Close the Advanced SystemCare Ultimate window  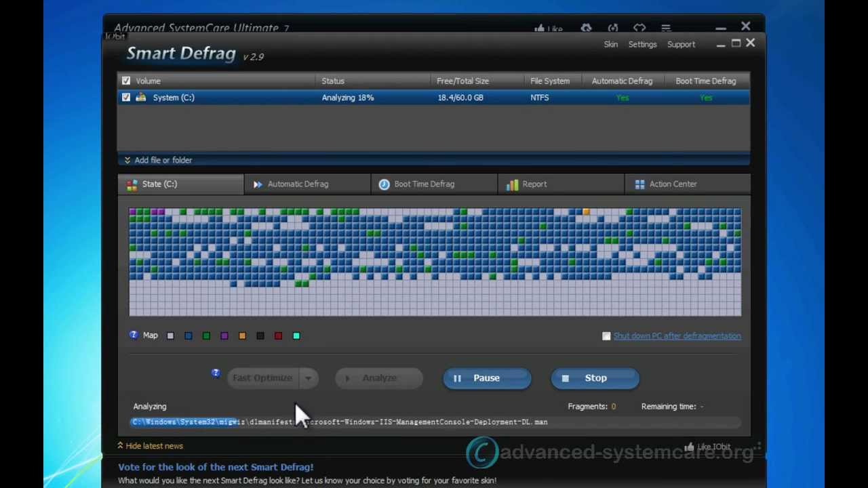click(x=746, y=27)
